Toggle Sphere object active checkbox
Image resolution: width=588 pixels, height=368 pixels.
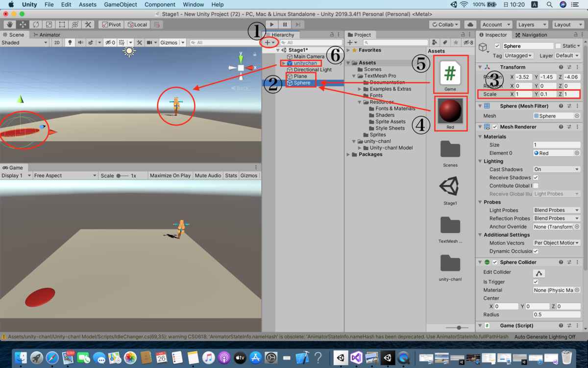497,46
